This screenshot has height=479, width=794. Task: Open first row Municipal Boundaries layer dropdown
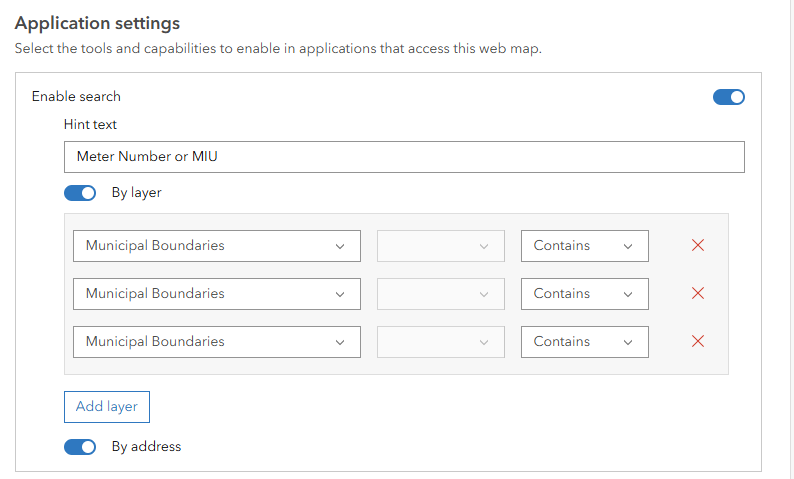(x=216, y=246)
